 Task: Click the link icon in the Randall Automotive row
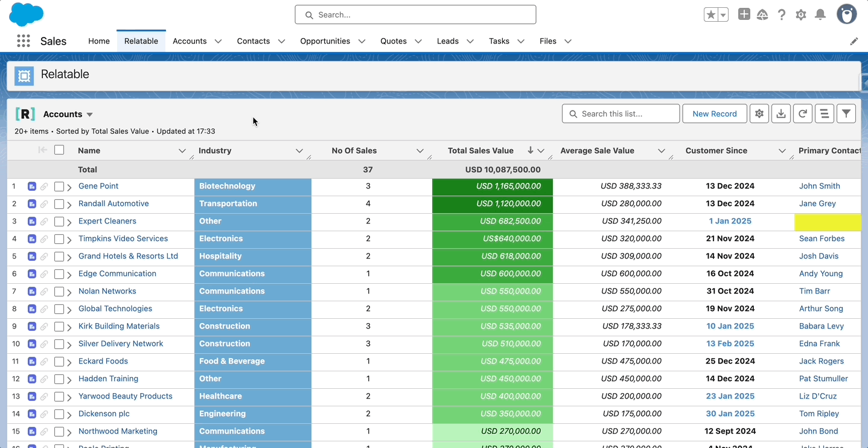tap(44, 204)
